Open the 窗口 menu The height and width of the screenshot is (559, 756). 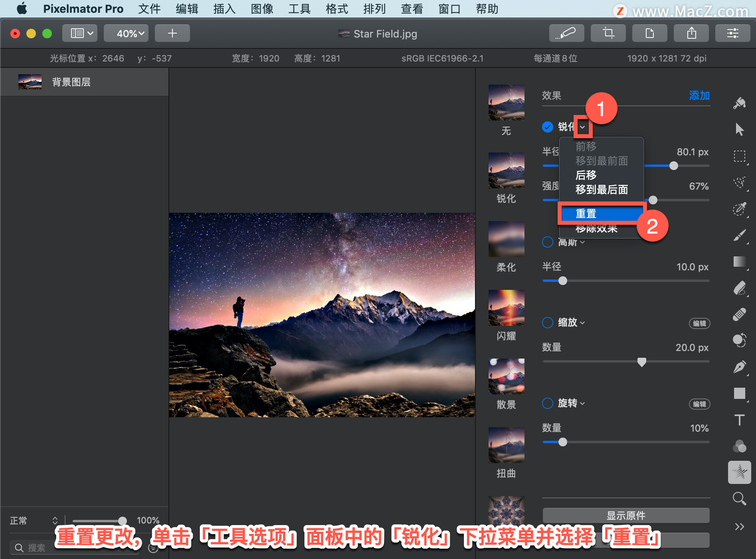[449, 9]
